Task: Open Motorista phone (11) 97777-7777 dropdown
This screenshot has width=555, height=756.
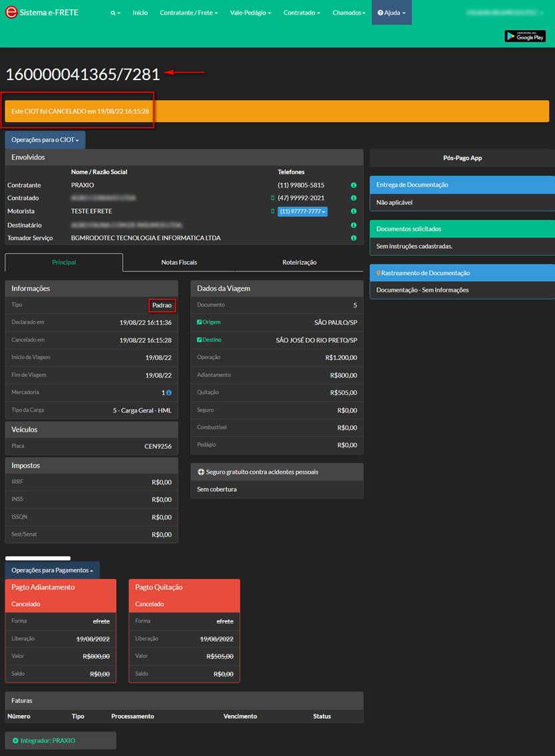Action: click(x=302, y=211)
